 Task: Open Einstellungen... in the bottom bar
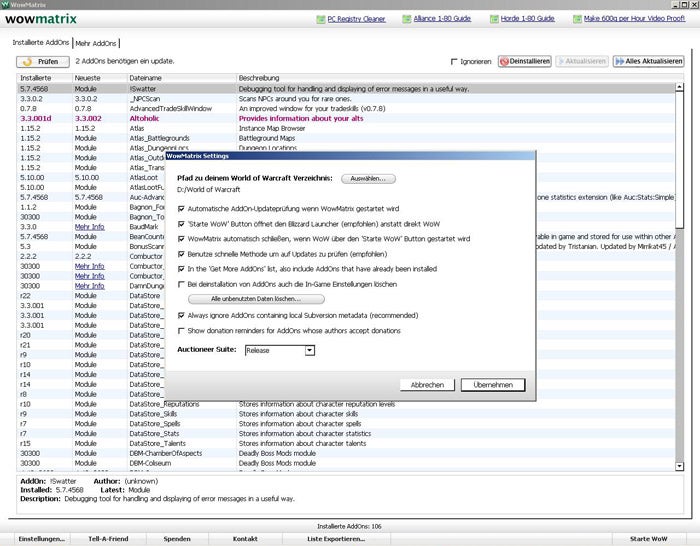[42, 539]
